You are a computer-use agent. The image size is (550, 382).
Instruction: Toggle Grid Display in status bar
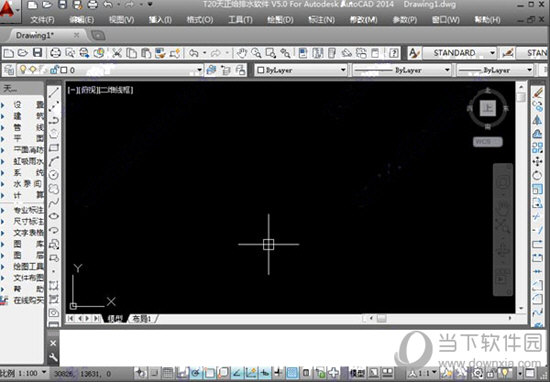point(168,373)
